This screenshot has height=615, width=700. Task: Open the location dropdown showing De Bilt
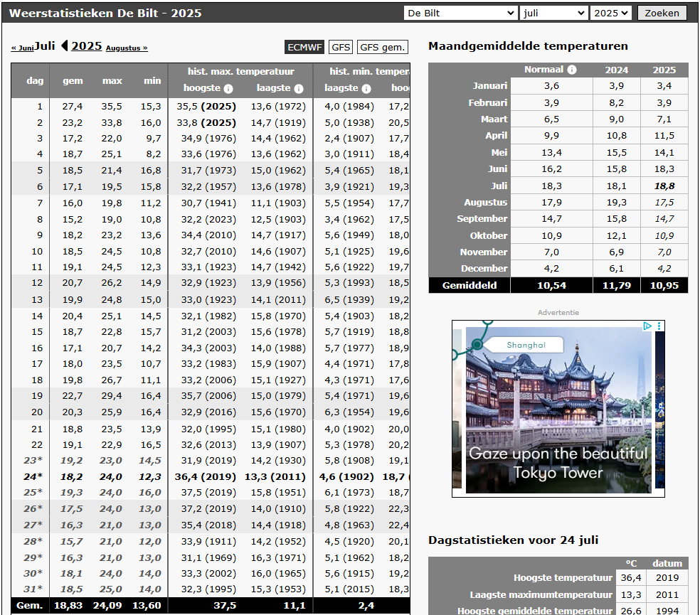[x=460, y=13]
